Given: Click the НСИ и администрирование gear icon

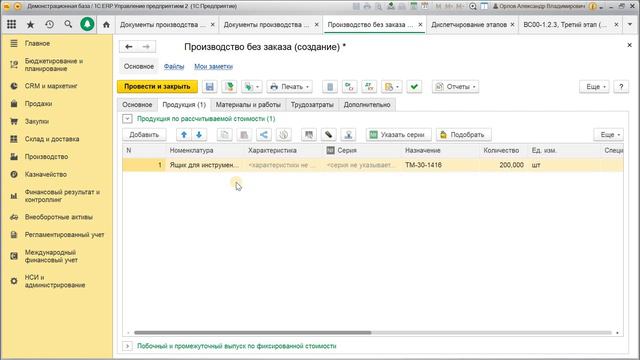Looking at the screenshot, I should point(14,281).
